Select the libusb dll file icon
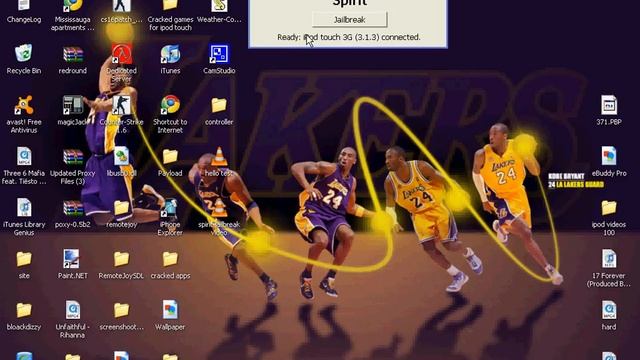 click(x=122, y=157)
